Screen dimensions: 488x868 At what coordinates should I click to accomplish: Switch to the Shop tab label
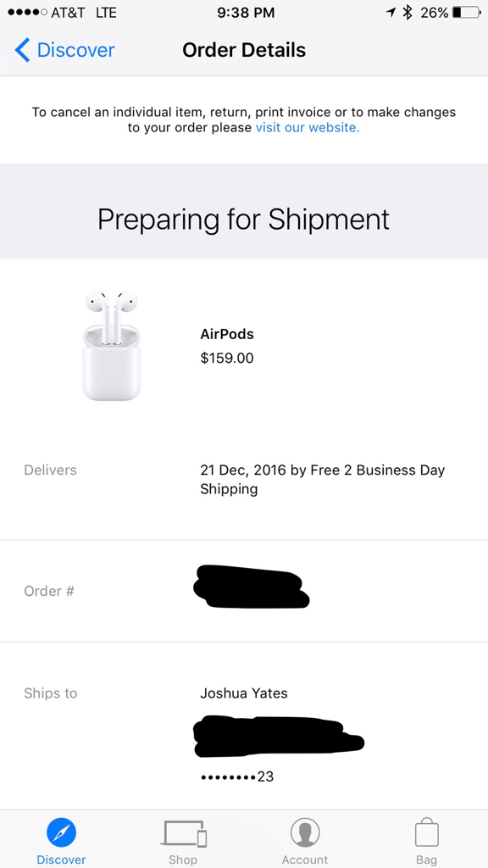[183, 860]
